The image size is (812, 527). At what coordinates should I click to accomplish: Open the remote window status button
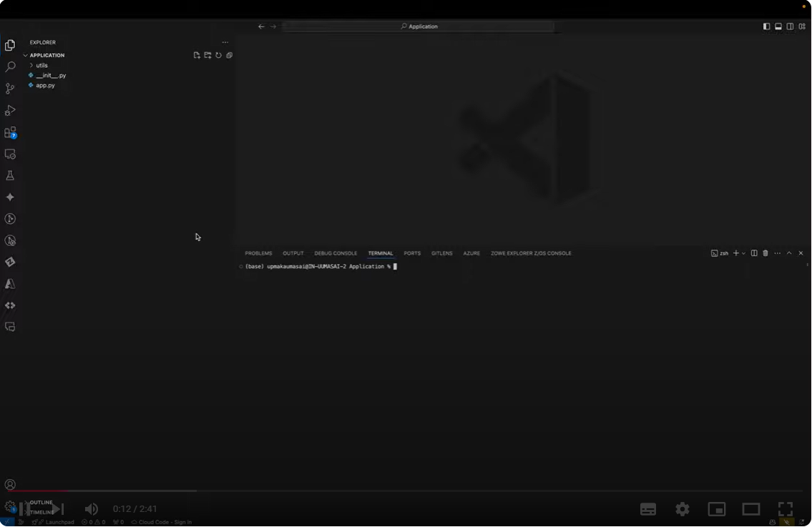tap(6, 522)
